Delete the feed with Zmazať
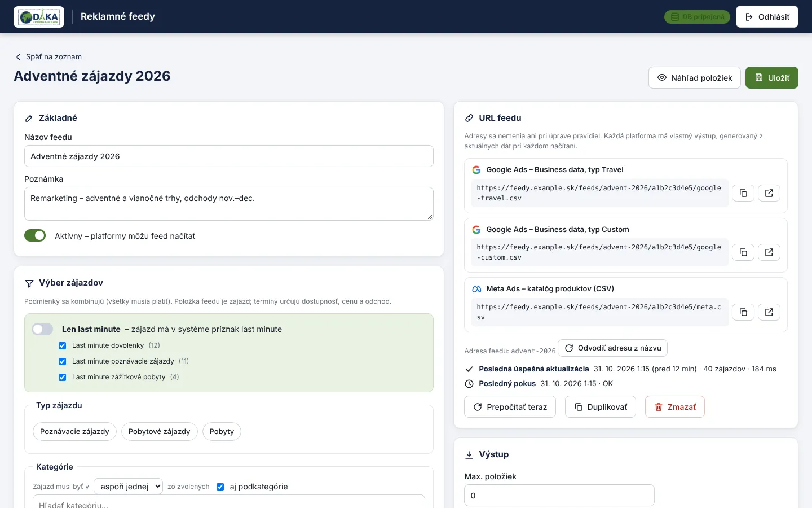Screen dimensions: 812x508 675,407
